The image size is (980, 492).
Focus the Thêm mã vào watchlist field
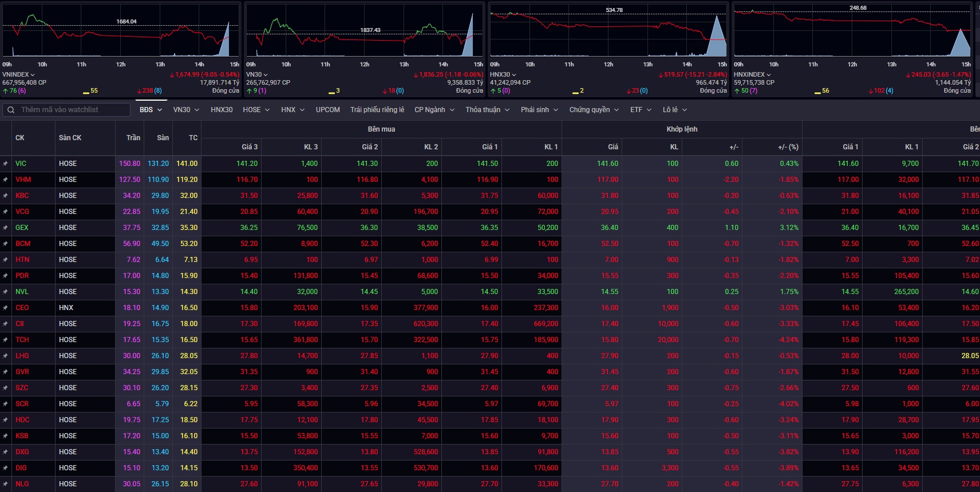pos(72,110)
